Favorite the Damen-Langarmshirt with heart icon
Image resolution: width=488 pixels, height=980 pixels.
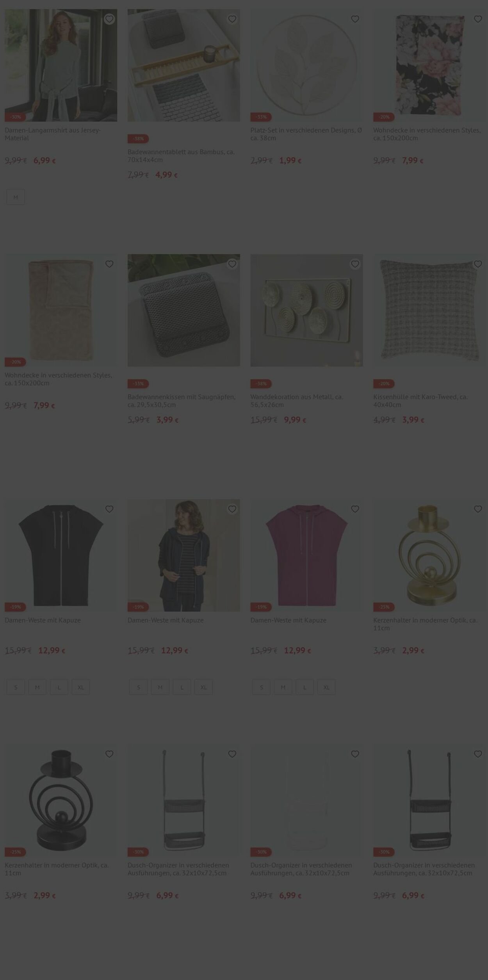tap(109, 19)
